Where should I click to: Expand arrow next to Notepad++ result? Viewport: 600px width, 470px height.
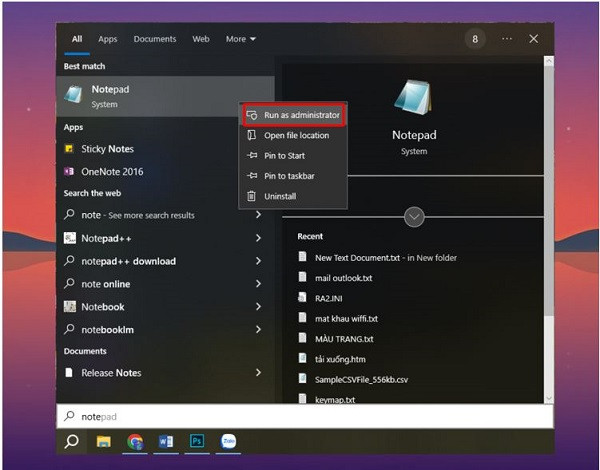coord(259,238)
